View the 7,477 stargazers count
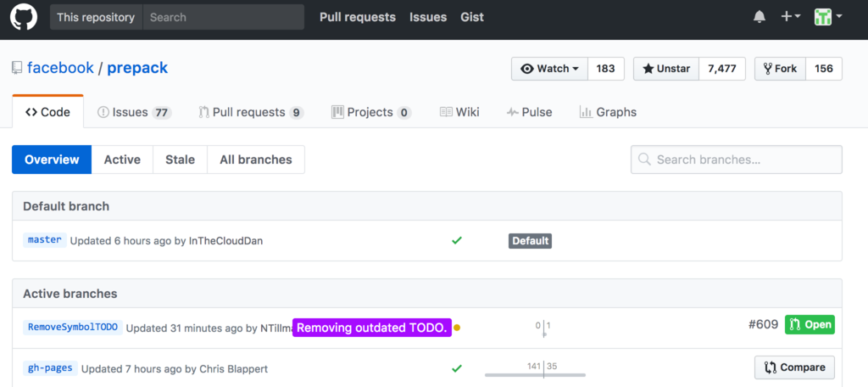This screenshot has width=868, height=387. 722,69
